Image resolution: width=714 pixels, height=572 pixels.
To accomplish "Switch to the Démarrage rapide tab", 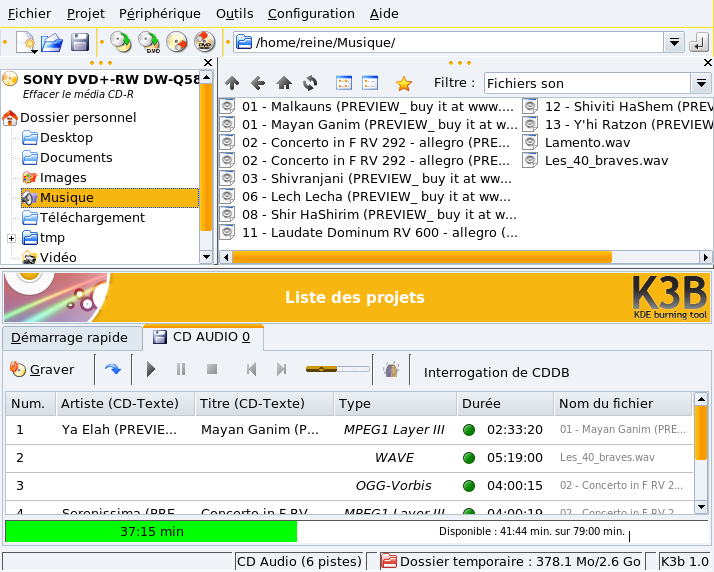I will [69, 337].
